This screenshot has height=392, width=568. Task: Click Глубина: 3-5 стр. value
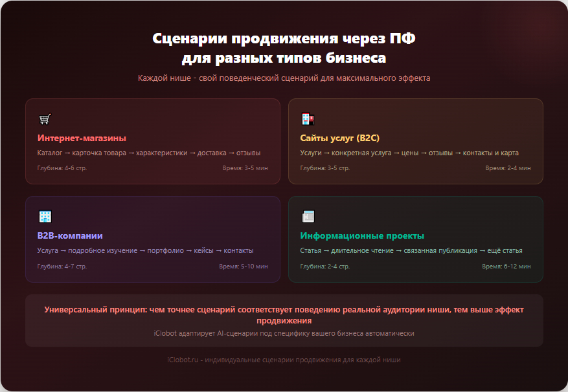(x=325, y=168)
